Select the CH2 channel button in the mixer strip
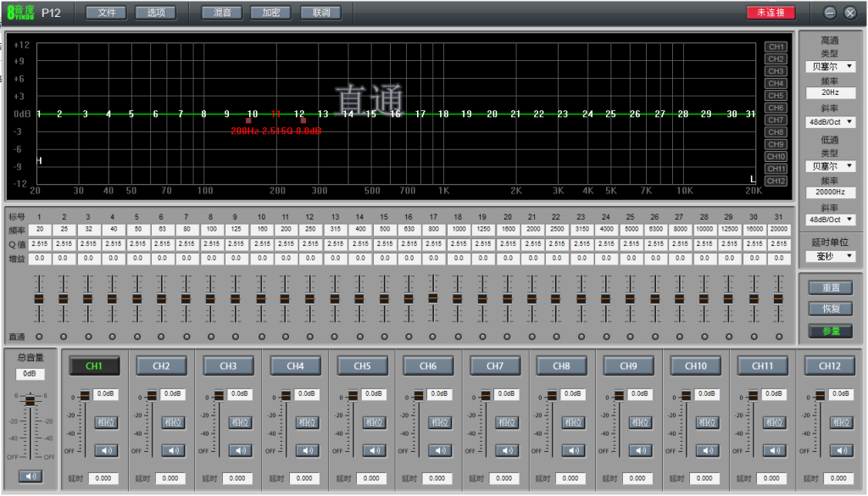 point(161,366)
